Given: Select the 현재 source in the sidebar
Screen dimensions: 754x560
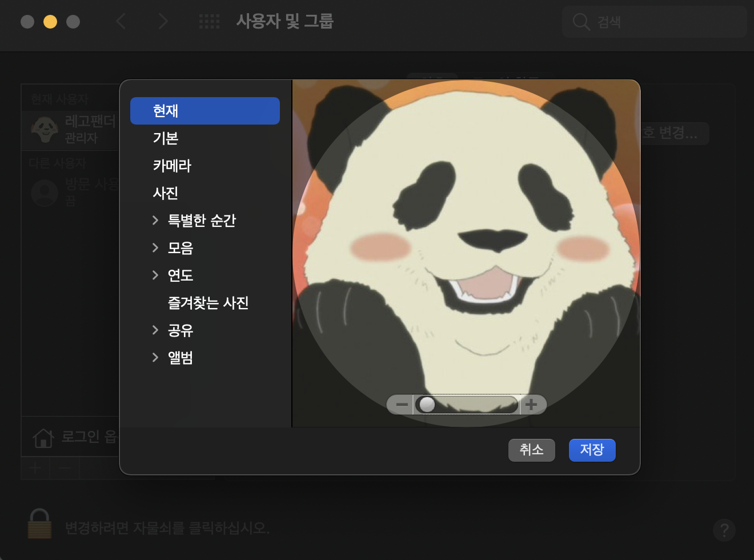Looking at the screenshot, I should tap(204, 111).
